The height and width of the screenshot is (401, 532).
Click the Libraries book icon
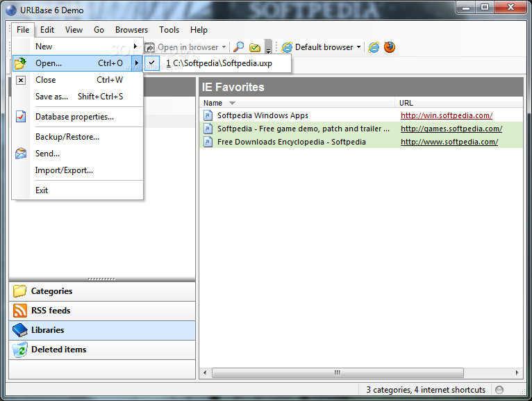click(x=19, y=330)
